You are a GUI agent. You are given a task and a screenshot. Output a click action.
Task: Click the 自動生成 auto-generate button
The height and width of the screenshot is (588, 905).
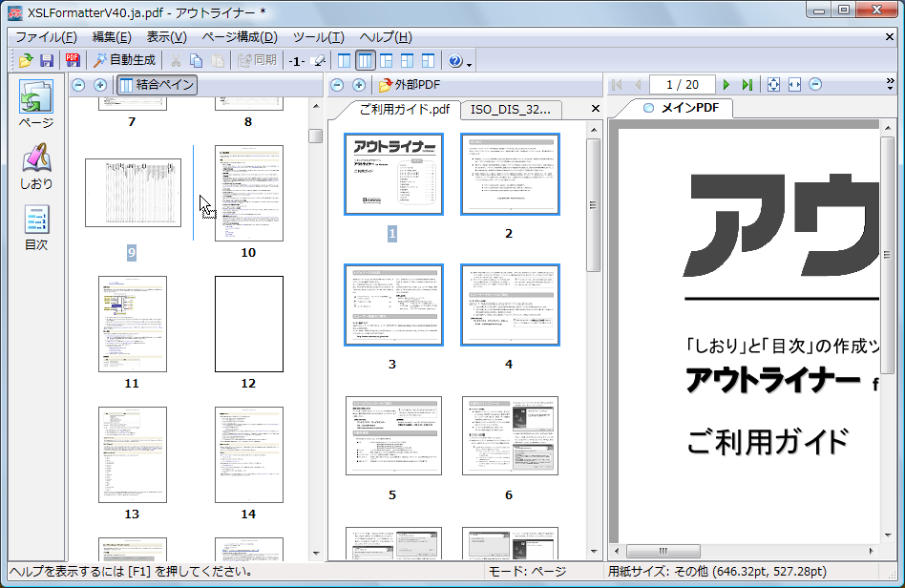pos(124,60)
